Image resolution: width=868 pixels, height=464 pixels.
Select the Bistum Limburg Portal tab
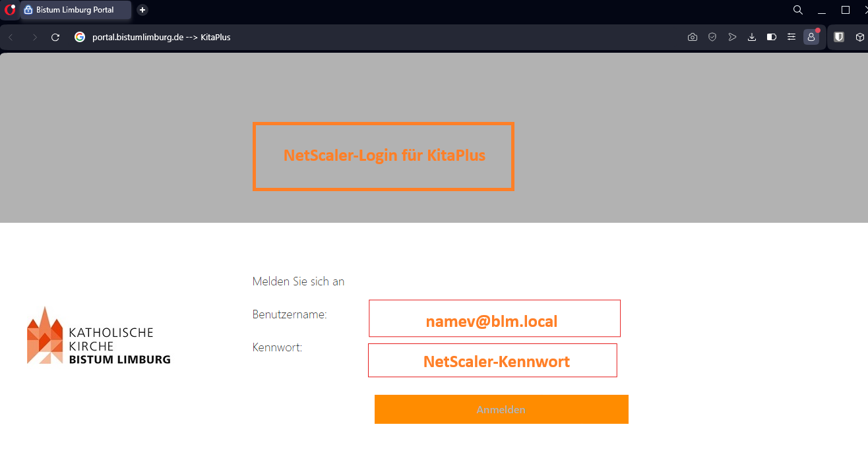[x=75, y=10]
